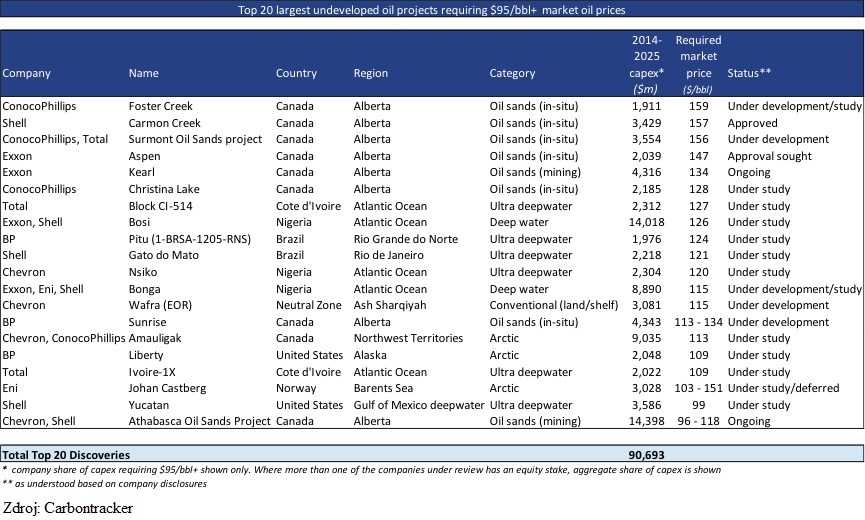Click Bosi capex value 14,018
This screenshot has height=520, width=865.
point(647,222)
